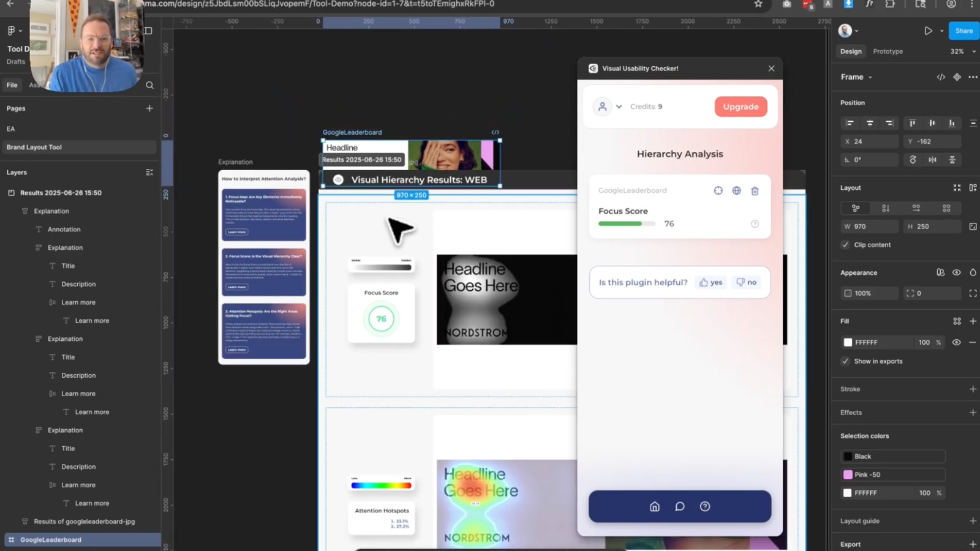Open the Frame more options ellipsis
Viewport: 980px width, 551px height.
click(973, 77)
